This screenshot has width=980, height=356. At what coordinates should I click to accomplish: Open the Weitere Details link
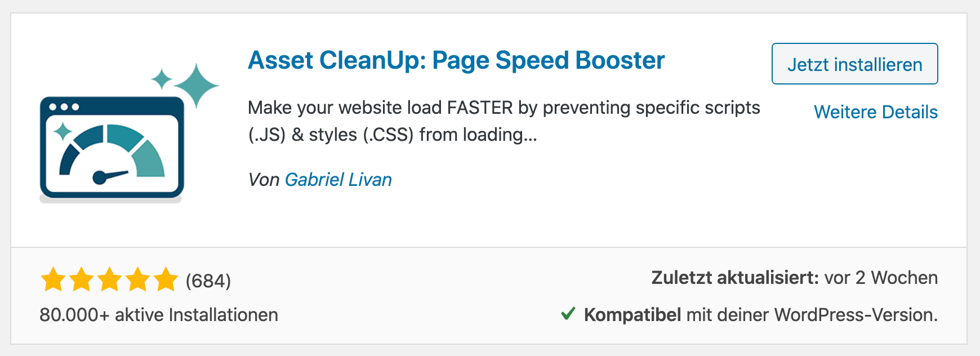tap(875, 112)
